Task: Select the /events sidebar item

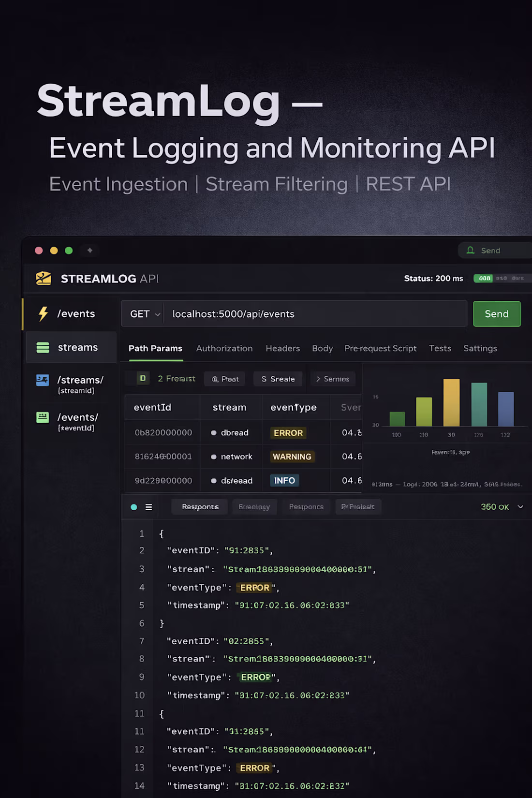Action: pos(71,313)
